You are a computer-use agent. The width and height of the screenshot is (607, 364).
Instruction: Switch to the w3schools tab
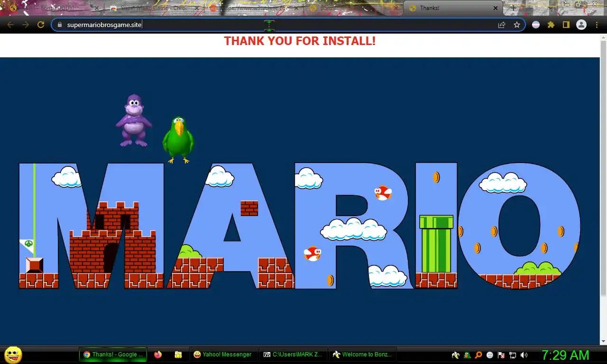254,8
